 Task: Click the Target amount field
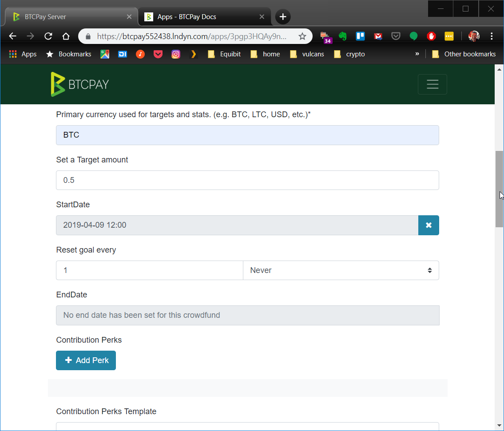coord(247,180)
